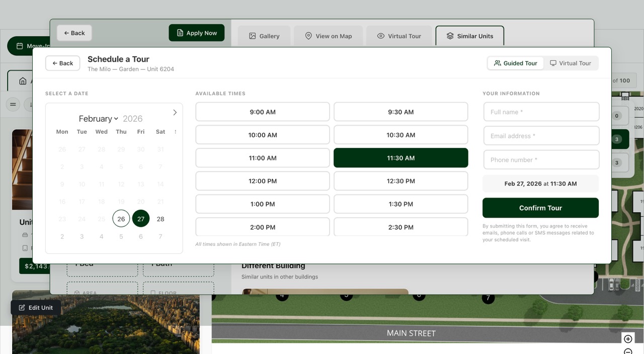Image resolution: width=644 pixels, height=354 pixels.
Task: Click the hamburger menu icon on the left
Action: coord(13,105)
